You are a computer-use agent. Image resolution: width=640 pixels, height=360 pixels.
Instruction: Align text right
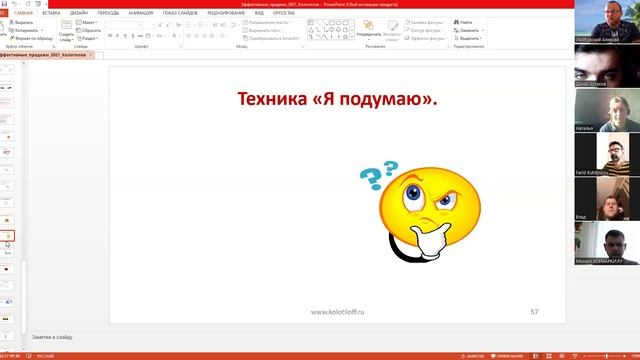204,36
